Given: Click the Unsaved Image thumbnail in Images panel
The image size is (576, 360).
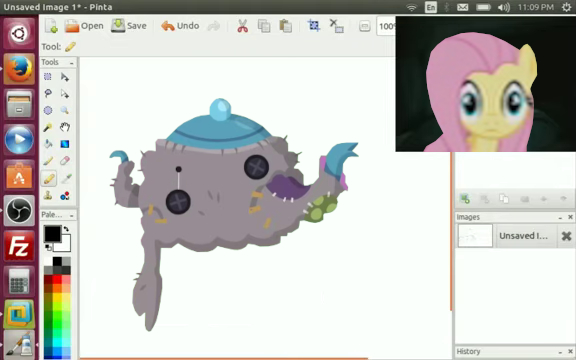Looking at the screenshot, I should (475, 235).
